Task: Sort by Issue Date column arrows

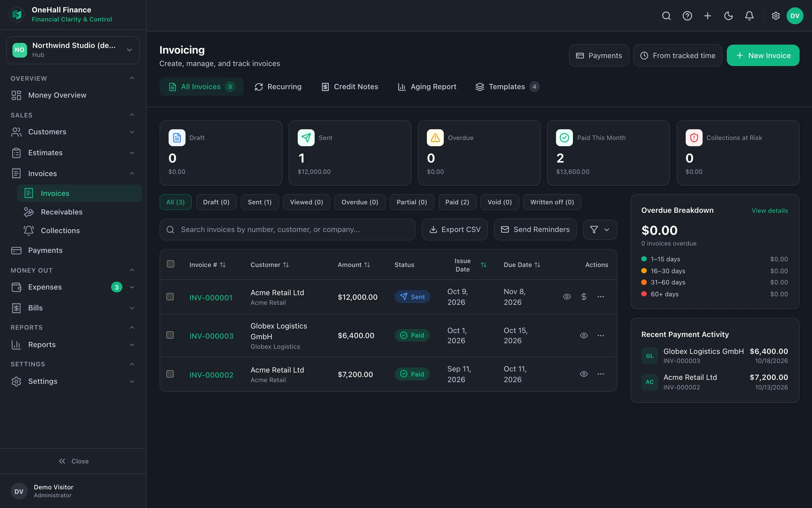Action: [484, 265]
